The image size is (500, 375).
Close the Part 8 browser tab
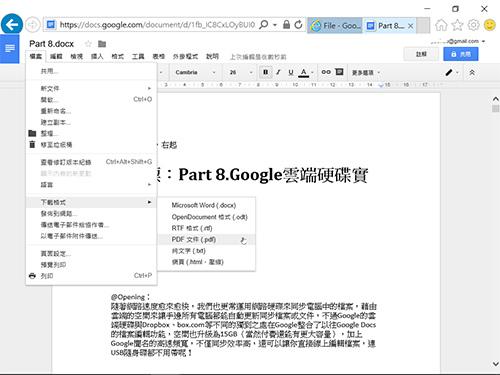411,26
